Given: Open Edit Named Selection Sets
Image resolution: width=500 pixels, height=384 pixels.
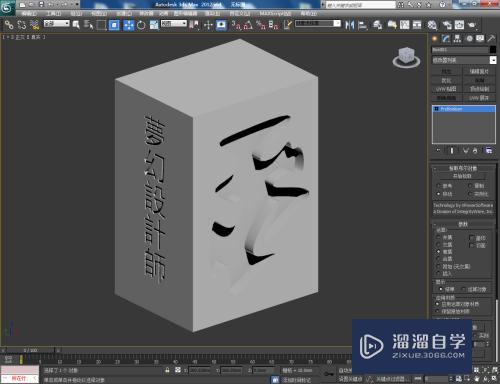Looking at the screenshot, I should pyautogui.click(x=288, y=25).
